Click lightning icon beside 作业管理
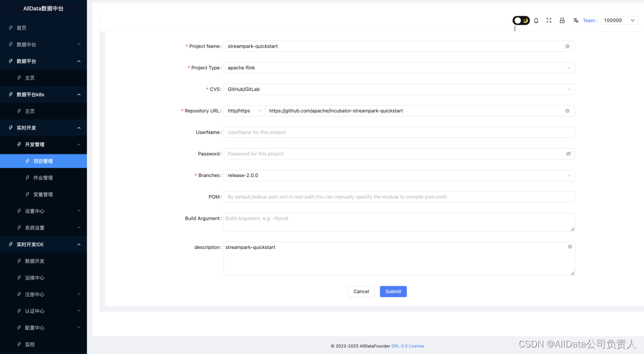 (x=28, y=178)
